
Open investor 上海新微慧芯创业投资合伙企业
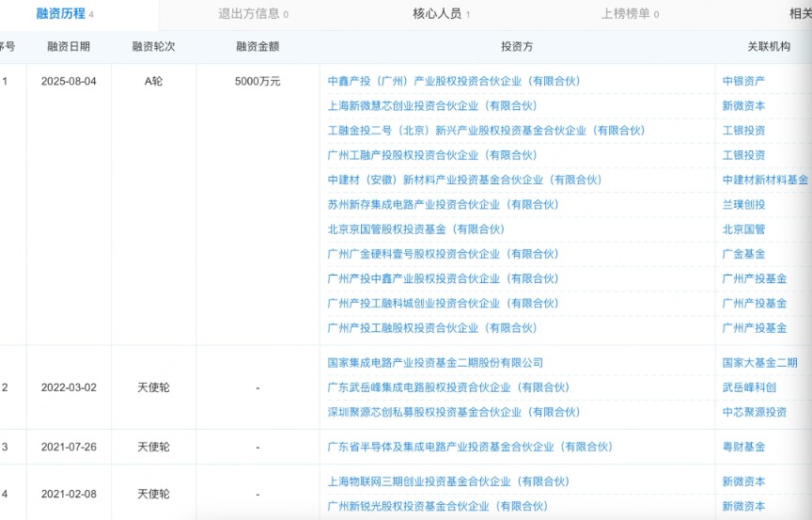click(x=432, y=106)
